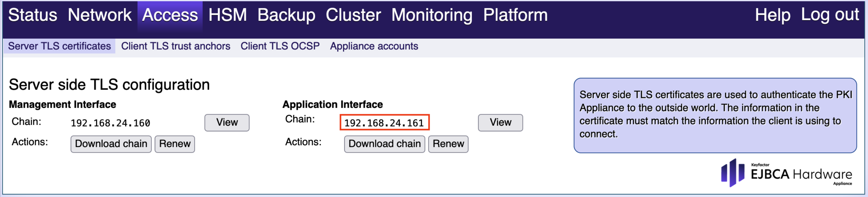Switch to the Monitoring section

pyautogui.click(x=432, y=15)
